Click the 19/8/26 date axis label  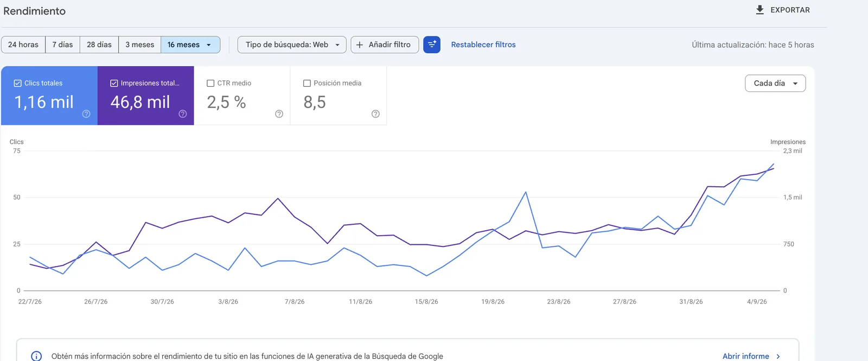click(x=493, y=302)
